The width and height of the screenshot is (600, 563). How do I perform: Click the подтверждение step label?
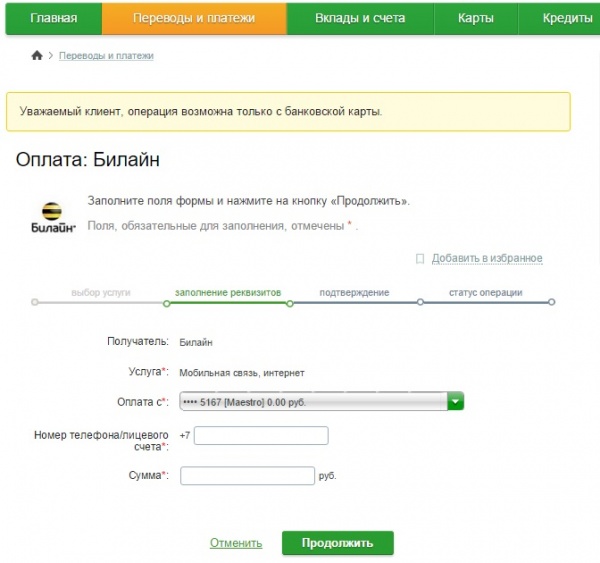tap(354, 293)
